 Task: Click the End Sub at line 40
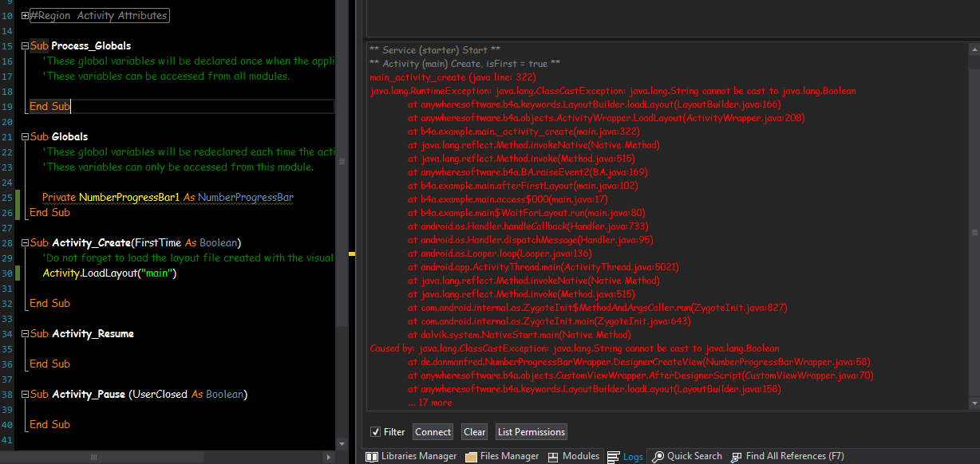click(49, 425)
